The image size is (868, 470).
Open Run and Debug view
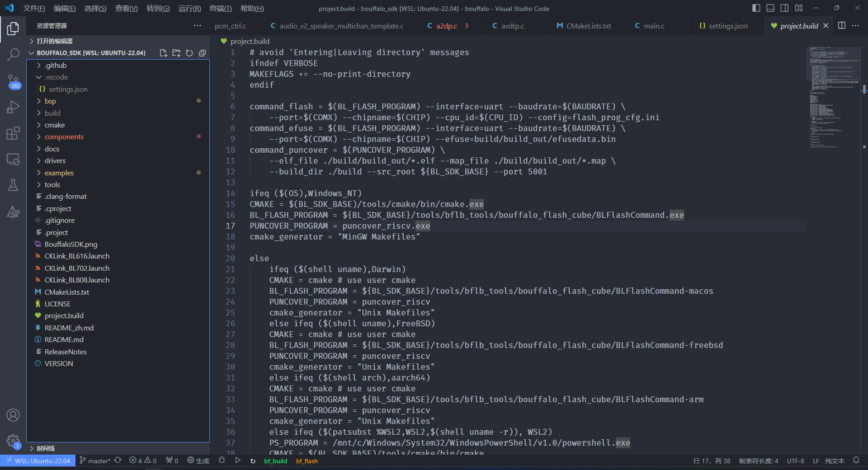13,107
